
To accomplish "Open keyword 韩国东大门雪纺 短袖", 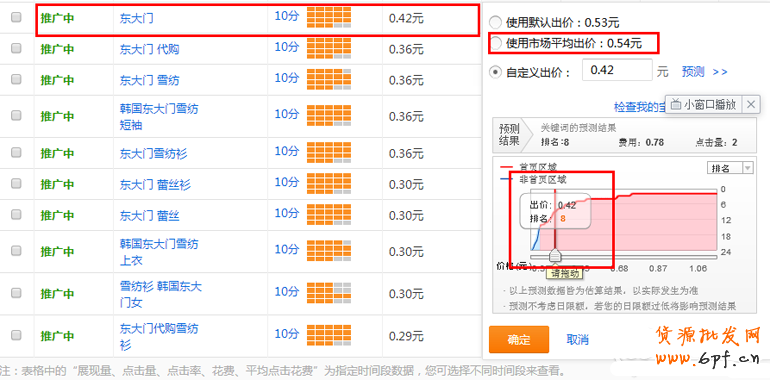I will tap(159, 117).
